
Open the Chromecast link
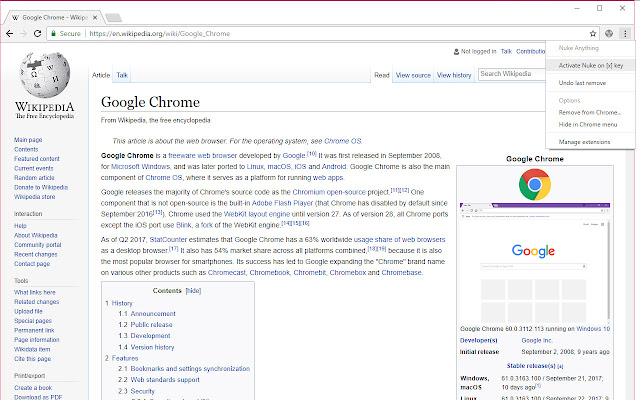[227, 272]
